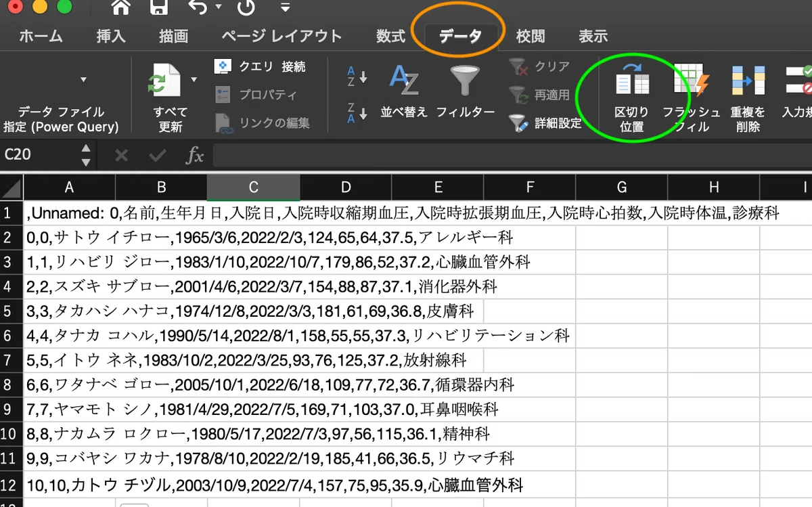Redo using the circular arrow icon
812x507 pixels.
click(x=246, y=8)
